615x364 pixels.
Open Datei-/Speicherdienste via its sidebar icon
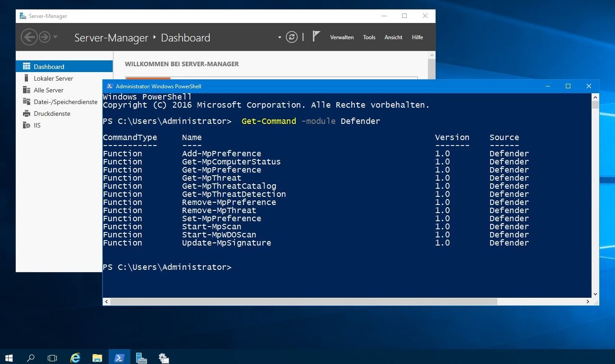pyautogui.click(x=26, y=101)
